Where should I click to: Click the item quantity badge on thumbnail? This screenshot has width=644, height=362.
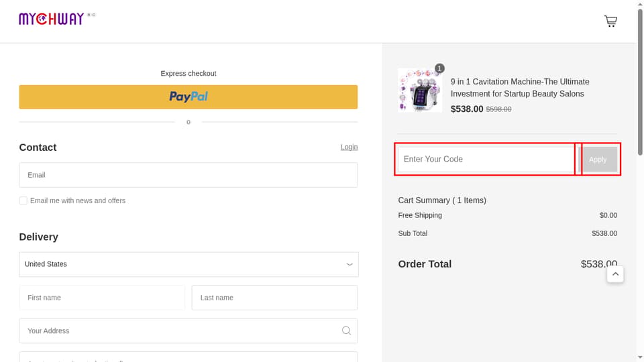[x=439, y=68]
